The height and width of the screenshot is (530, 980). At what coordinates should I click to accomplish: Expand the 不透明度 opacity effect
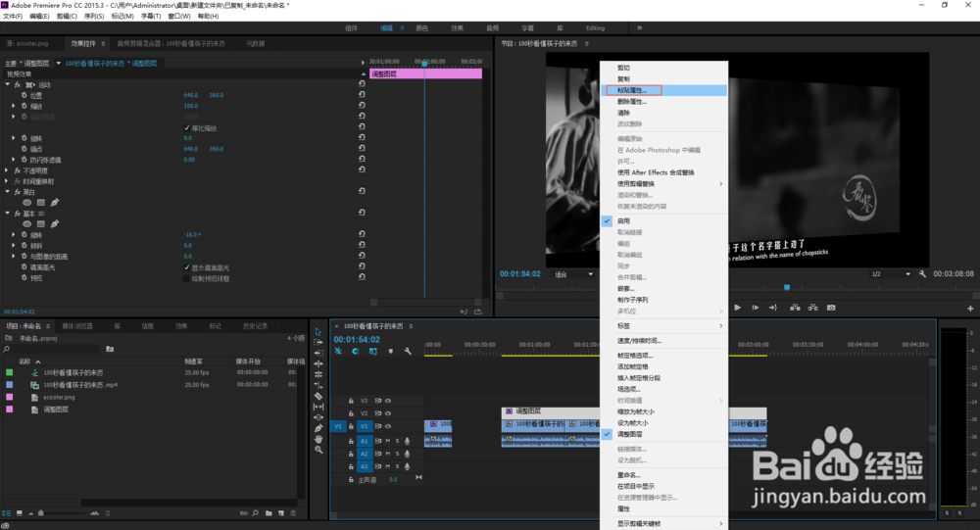[x=8, y=170]
